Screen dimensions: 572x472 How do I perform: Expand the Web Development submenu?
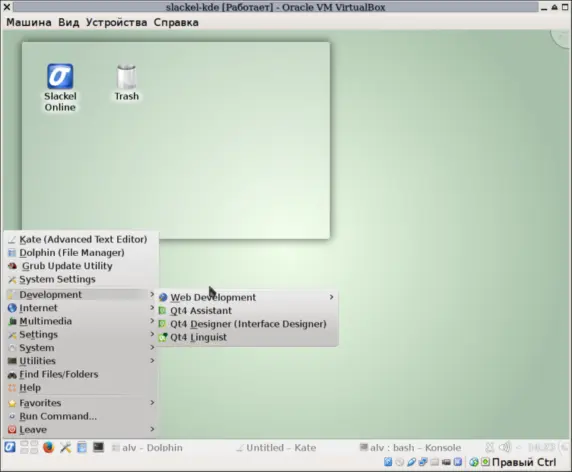tap(247, 297)
